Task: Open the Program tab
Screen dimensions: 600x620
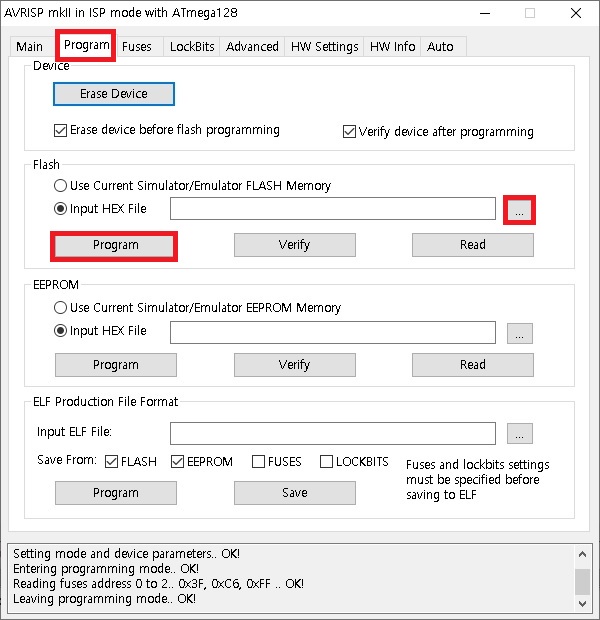Action: pyautogui.click(x=86, y=45)
